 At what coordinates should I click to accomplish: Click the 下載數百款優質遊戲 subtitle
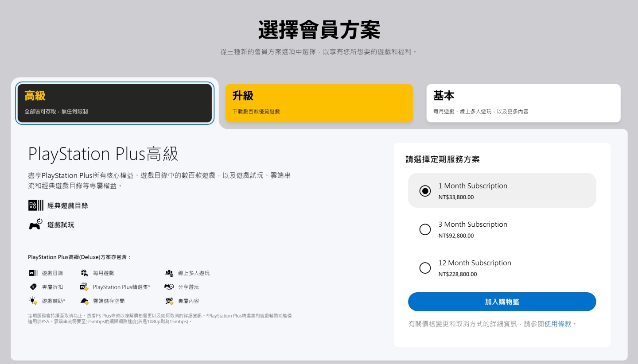pyautogui.click(x=256, y=112)
